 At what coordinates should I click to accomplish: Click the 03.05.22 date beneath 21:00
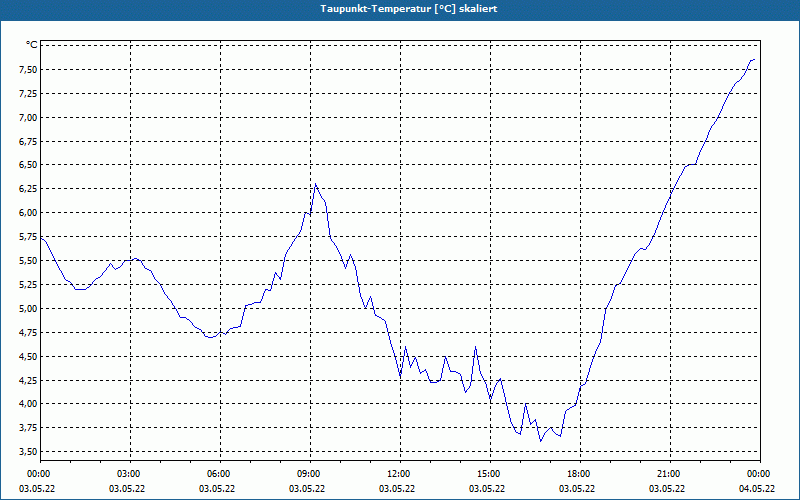(x=667, y=489)
